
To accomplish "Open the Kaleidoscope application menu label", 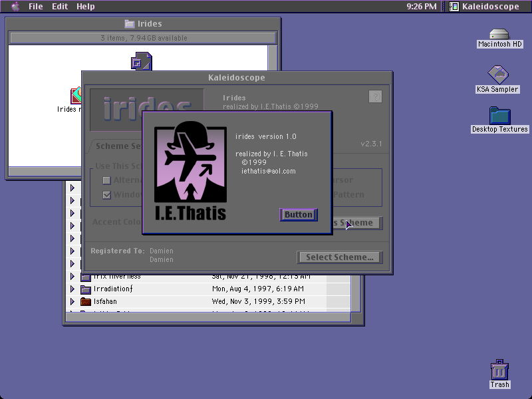I will [491, 7].
